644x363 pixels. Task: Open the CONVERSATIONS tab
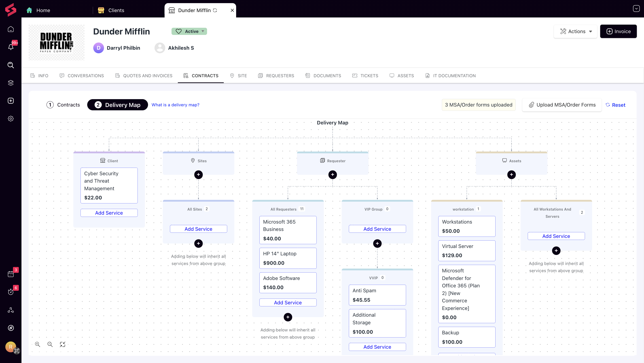(x=82, y=76)
